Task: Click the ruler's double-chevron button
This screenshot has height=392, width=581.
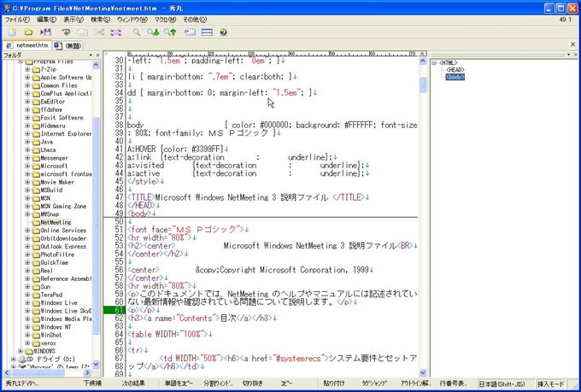Action: pyautogui.click(x=423, y=54)
